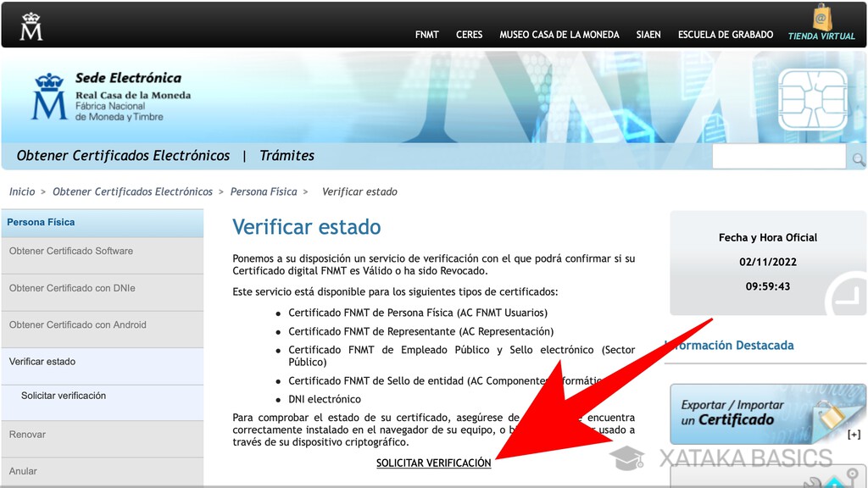Select Obtener Certificado con DNIe in sidebar

(72, 288)
